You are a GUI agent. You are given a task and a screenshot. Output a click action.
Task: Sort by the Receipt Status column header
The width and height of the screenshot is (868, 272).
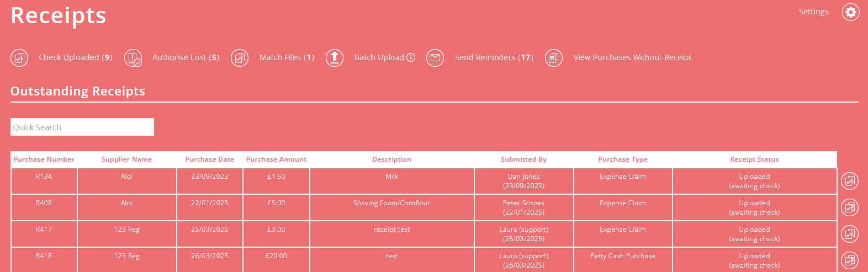click(754, 159)
